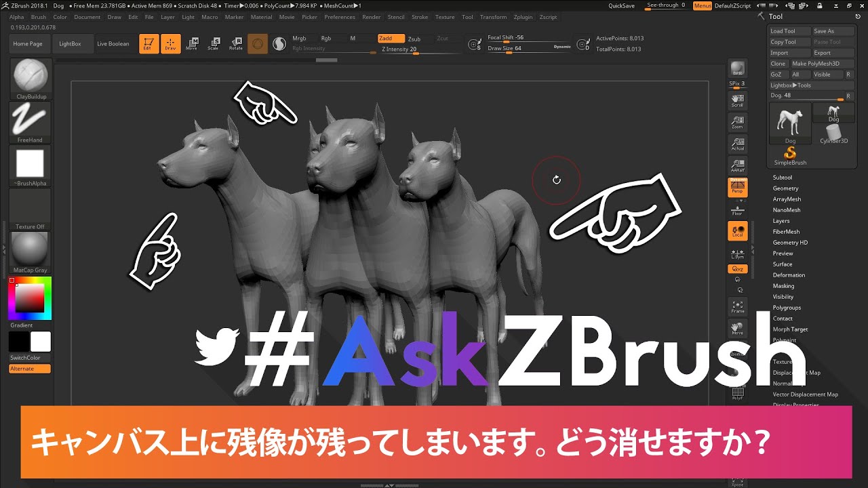Expand the Masking section
The height and width of the screenshot is (488, 868).
(x=783, y=286)
